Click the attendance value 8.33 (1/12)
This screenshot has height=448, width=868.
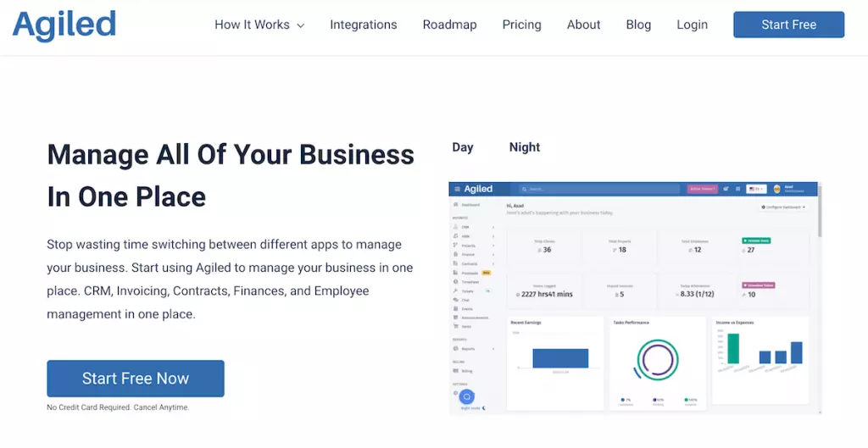[695, 295]
